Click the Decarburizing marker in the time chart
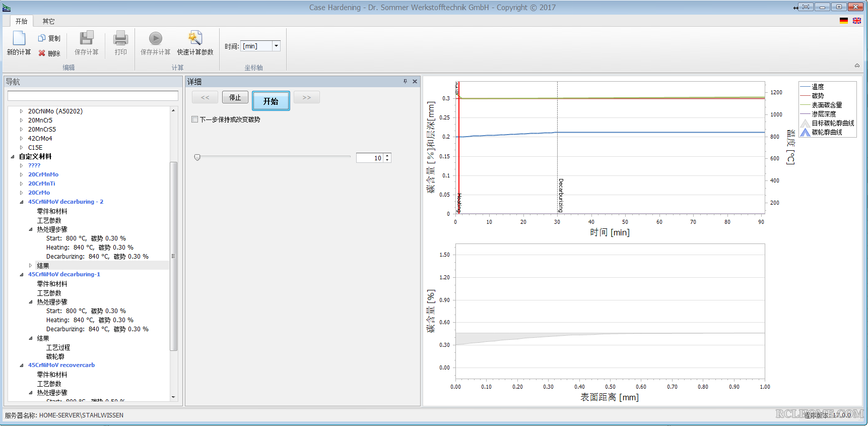The width and height of the screenshot is (868, 426). [561, 195]
